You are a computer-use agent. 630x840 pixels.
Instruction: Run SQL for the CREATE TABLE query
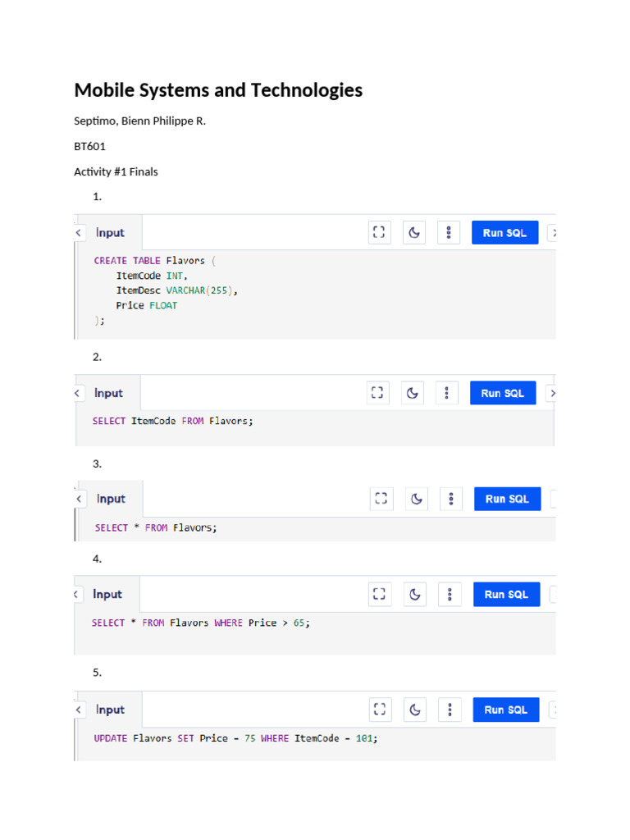pyautogui.click(x=504, y=232)
